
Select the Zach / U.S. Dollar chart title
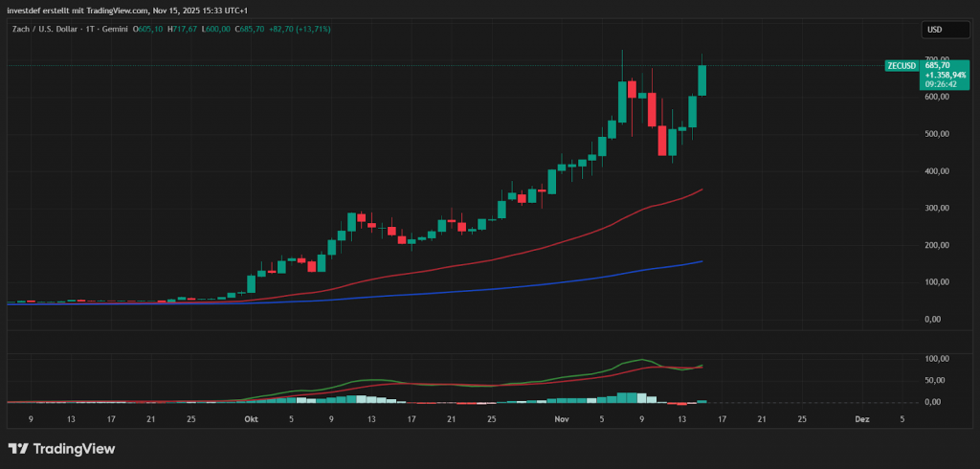click(51, 30)
